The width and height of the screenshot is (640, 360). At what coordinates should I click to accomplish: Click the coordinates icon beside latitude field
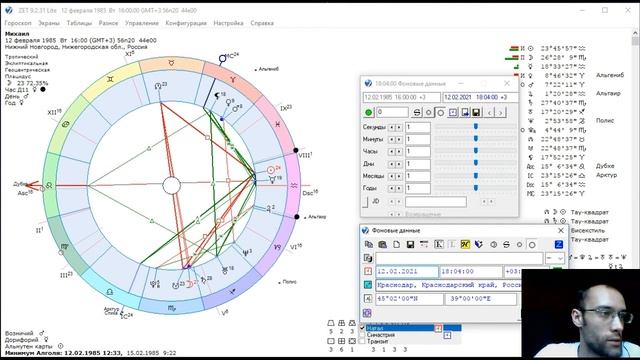click(x=367, y=299)
